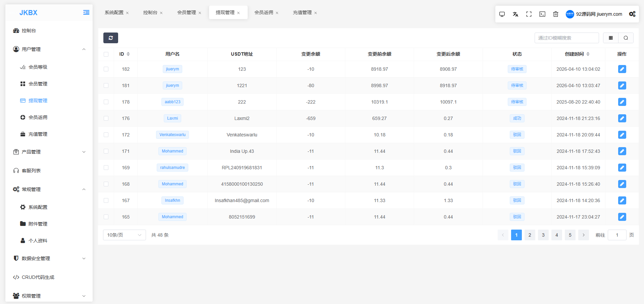This screenshot has width=644, height=304.
Task: Open the column display grid icon
Action: point(611,38)
